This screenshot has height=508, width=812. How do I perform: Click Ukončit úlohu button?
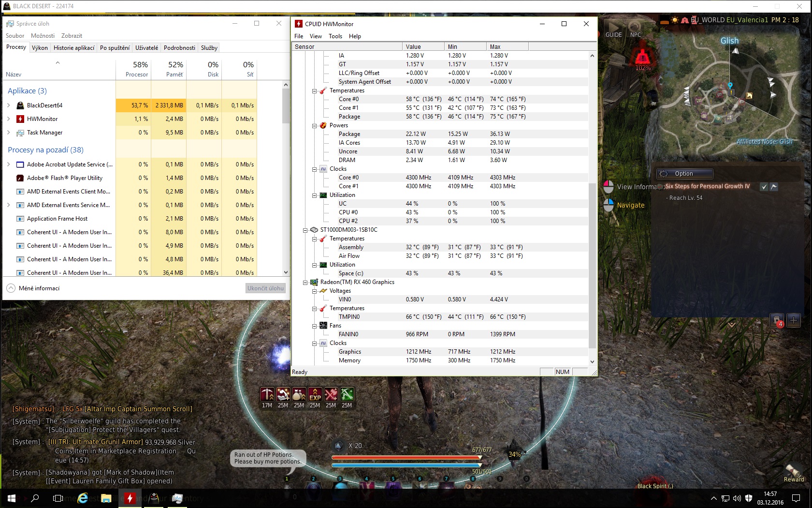(x=265, y=288)
